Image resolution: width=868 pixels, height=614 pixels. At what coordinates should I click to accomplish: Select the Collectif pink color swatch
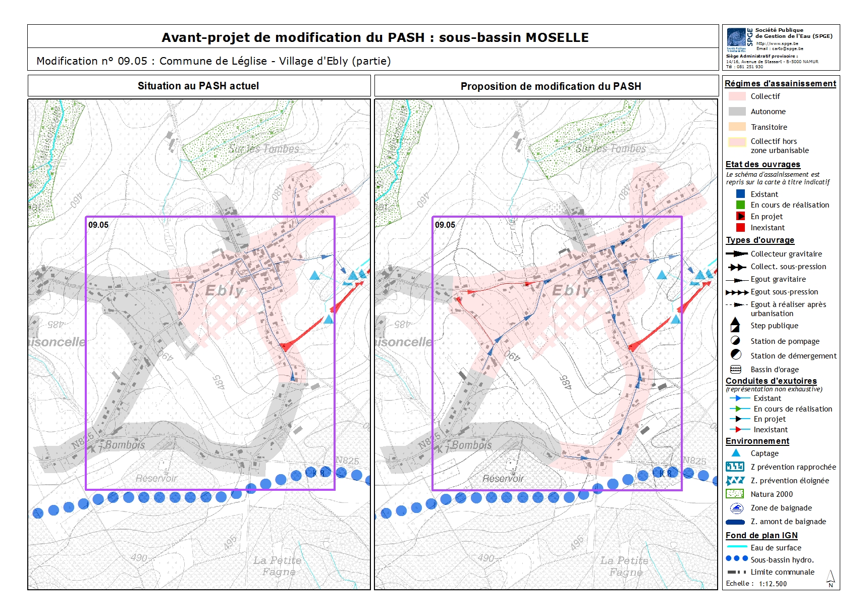pyautogui.click(x=737, y=96)
